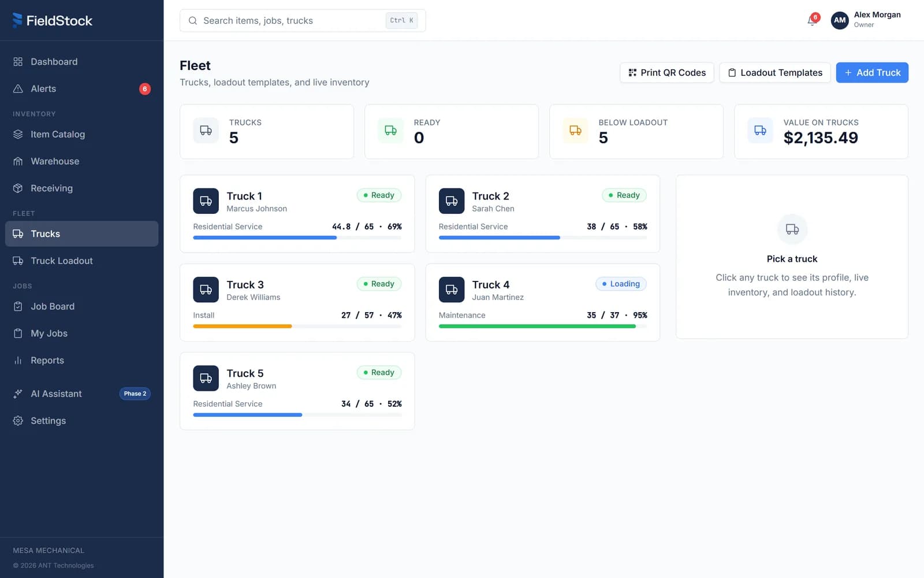This screenshot has width=924, height=578.
Task: Navigate to Warehouse
Action: click(x=81, y=161)
